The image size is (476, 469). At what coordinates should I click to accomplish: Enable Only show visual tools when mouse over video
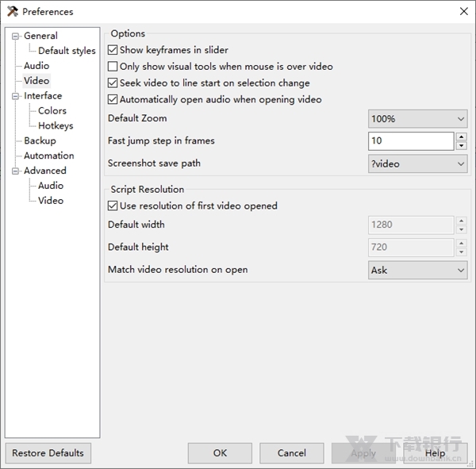coord(113,67)
